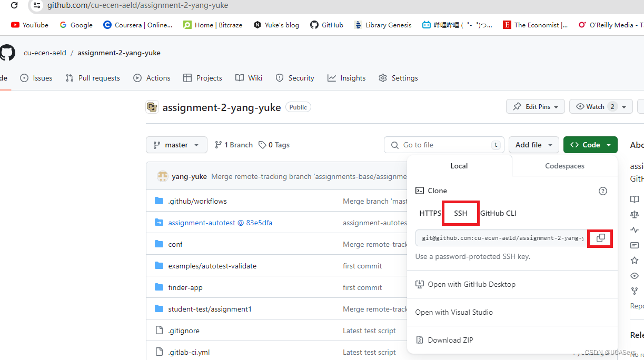Click the browser refresh icon

click(x=14, y=6)
